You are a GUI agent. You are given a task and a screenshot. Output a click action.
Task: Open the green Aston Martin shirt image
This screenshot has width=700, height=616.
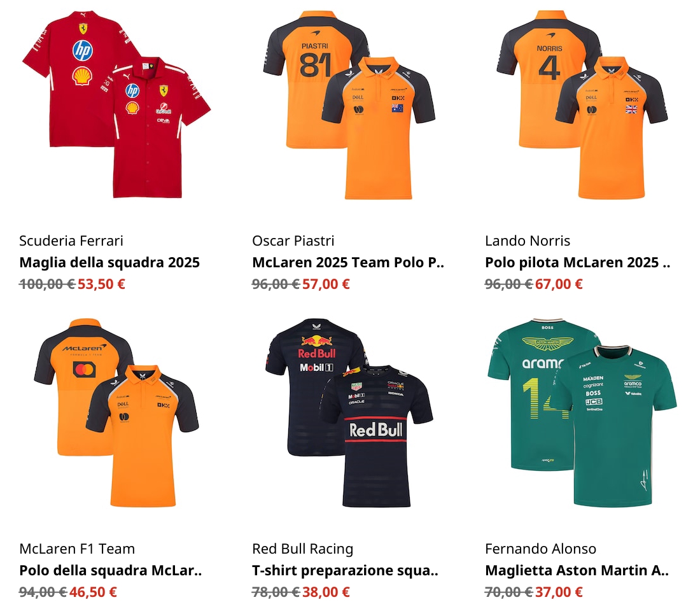[582, 412]
